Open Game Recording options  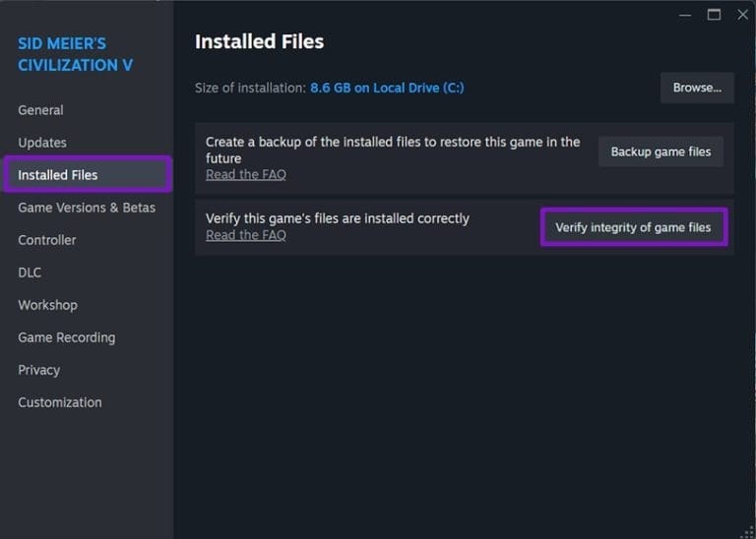pyautogui.click(x=67, y=337)
